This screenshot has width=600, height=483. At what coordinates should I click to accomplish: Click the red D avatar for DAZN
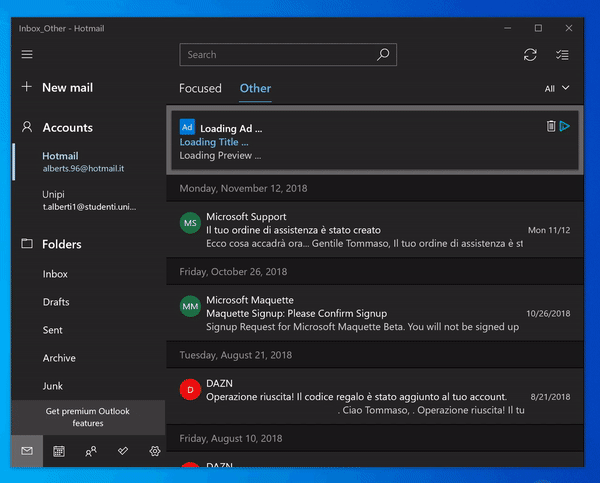click(x=190, y=390)
